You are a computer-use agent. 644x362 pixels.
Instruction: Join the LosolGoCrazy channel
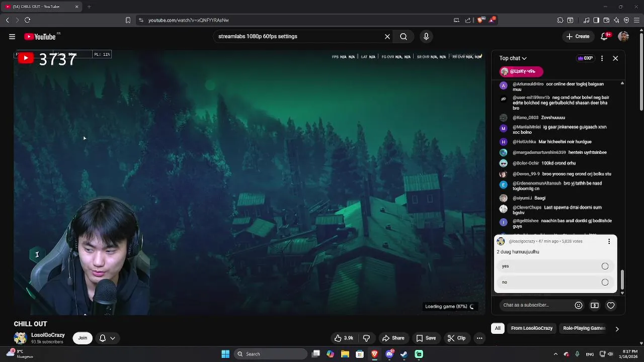point(83,338)
